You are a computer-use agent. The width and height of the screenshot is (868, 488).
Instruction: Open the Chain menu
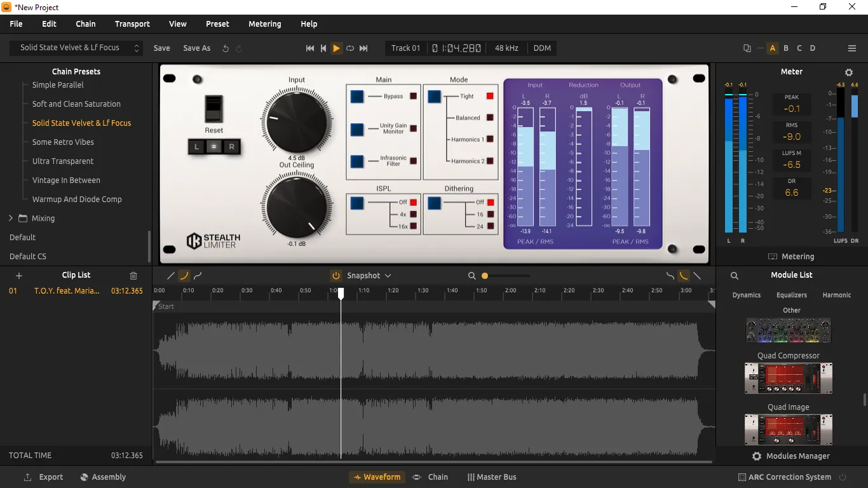click(x=86, y=24)
